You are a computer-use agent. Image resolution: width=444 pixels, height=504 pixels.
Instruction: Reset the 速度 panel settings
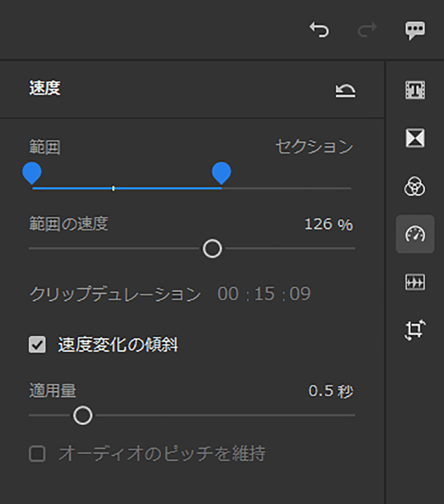tap(346, 90)
